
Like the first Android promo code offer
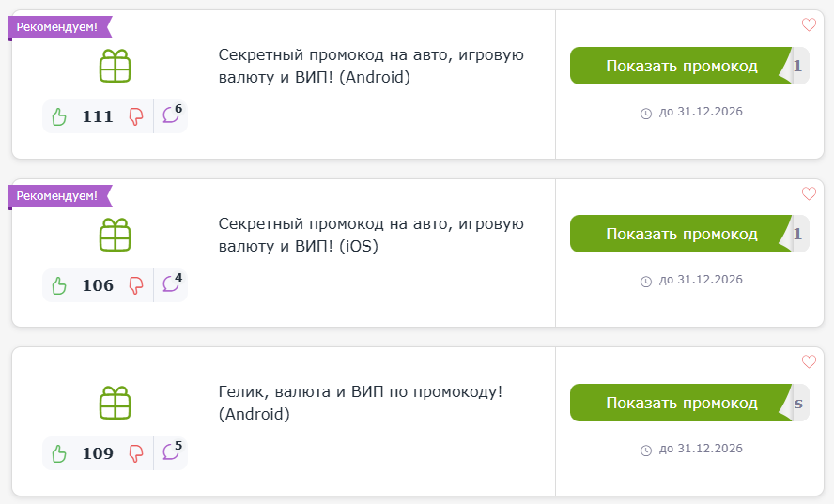[x=59, y=116]
